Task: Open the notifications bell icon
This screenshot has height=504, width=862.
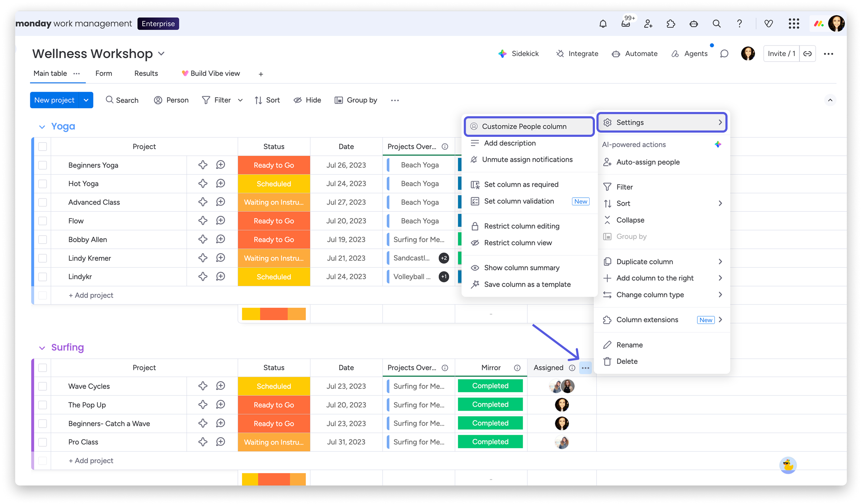Action: (x=603, y=24)
